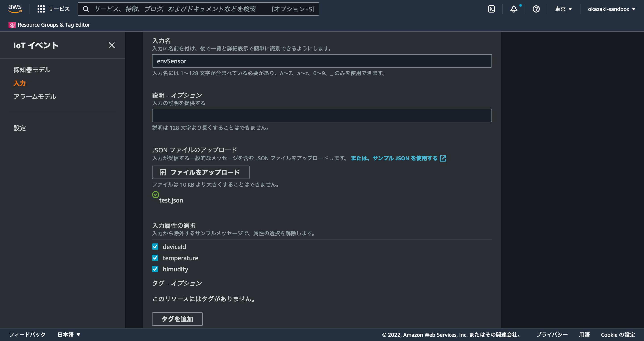
Task: Close the IoT イベント sidebar with X
Action: [112, 45]
